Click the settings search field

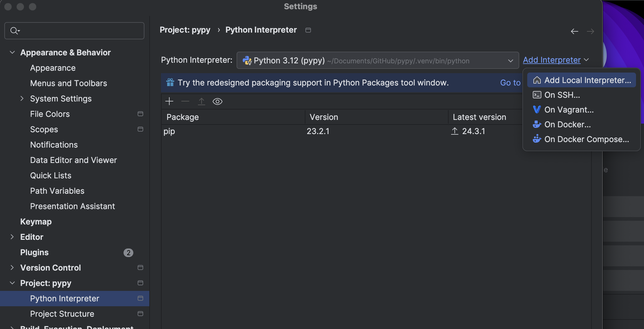point(80,31)
